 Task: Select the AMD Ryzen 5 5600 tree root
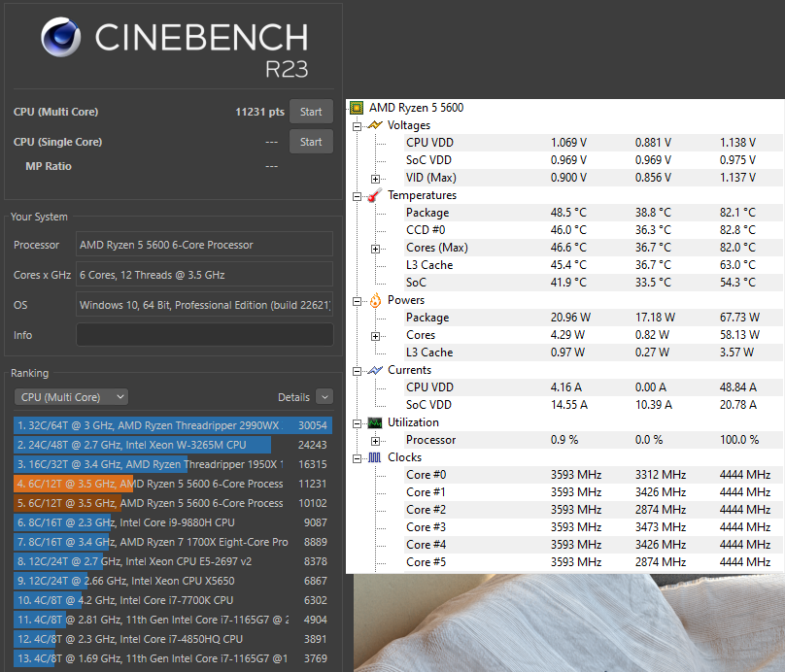417,108
